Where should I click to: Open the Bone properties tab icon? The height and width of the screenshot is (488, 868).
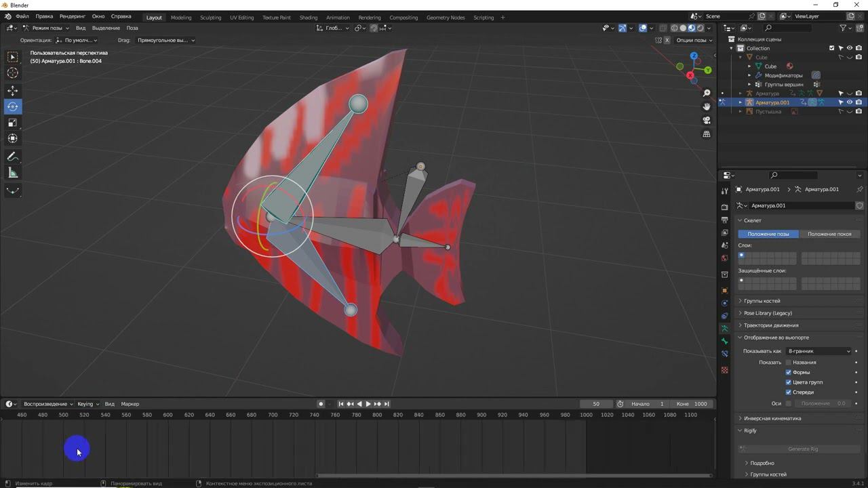pyautogui.click(x=725, y=341)
